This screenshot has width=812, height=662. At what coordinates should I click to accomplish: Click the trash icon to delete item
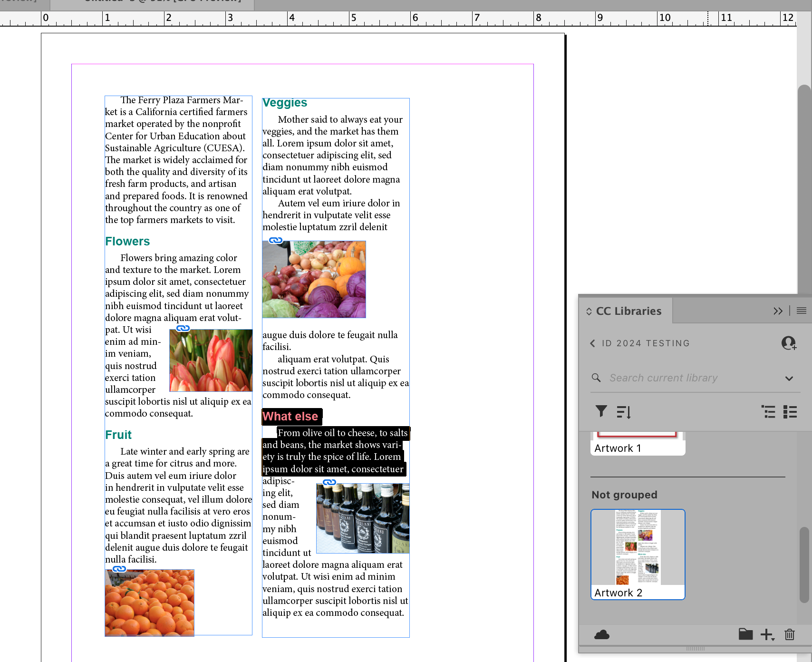click(790, 634)
